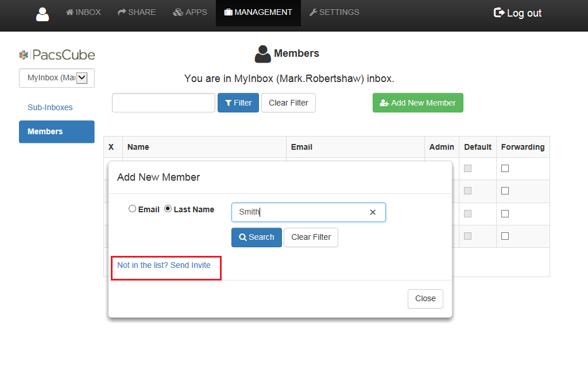Open the SHARE tab
Image resolution: width=588 pixels, height=366 pixels.
tap(137, 12)
